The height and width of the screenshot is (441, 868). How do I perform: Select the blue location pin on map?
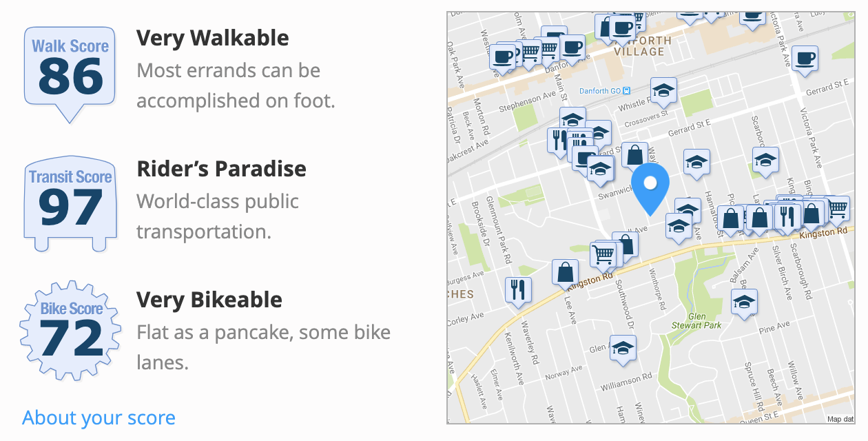click(650, 187)
